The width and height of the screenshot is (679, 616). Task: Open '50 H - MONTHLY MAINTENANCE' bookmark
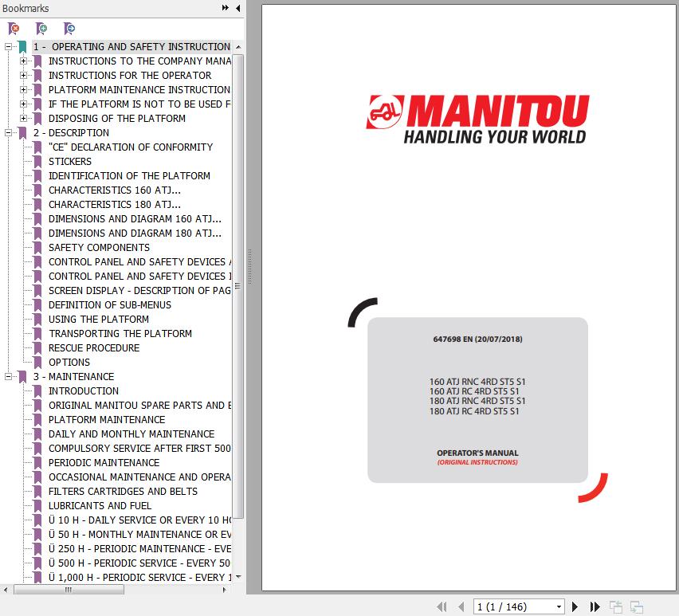pos(139,534)
